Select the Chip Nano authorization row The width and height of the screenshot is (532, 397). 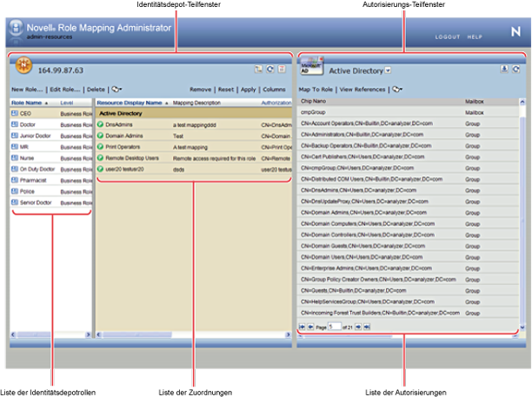point(409,101)
